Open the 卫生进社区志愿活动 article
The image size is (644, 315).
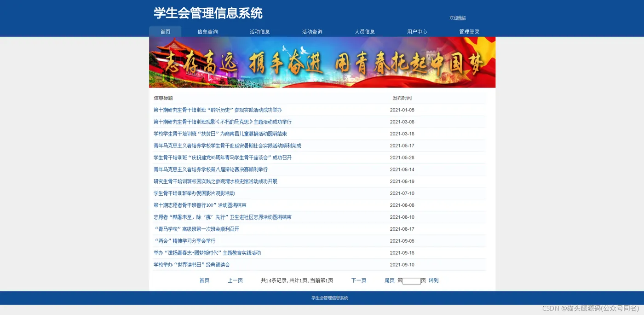[223, 217]
